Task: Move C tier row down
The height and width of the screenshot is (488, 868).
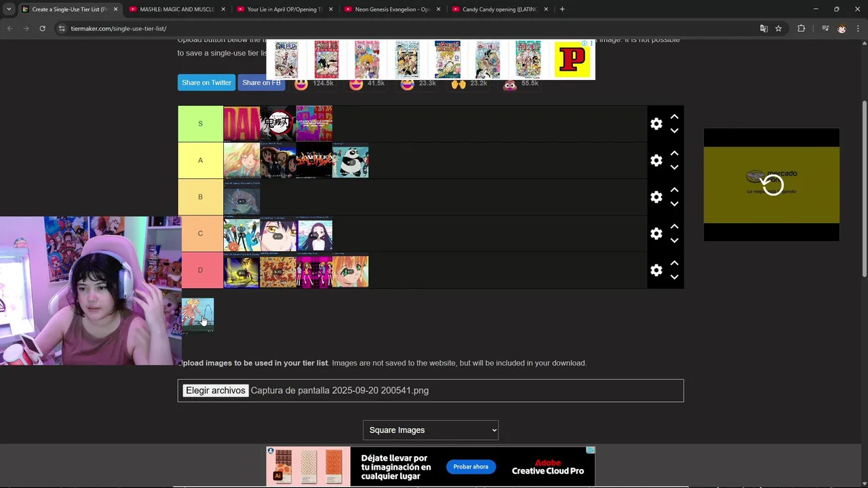Action: click(674, 241)
